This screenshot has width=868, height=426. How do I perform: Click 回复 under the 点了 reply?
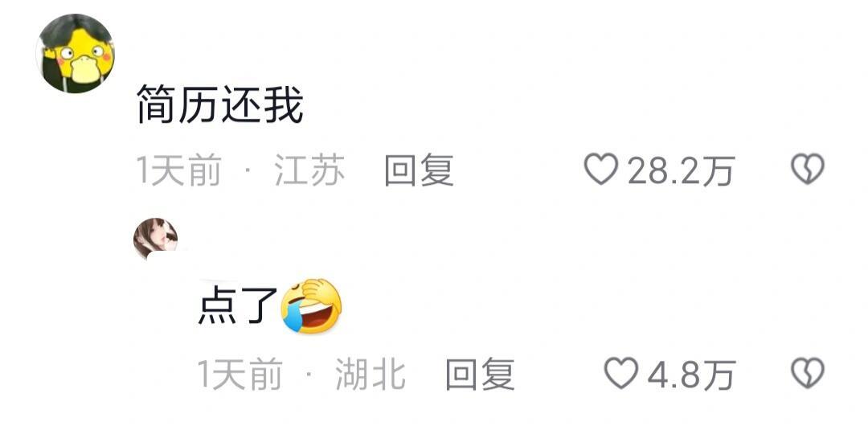pyautogui.click(x=480, y=374)
